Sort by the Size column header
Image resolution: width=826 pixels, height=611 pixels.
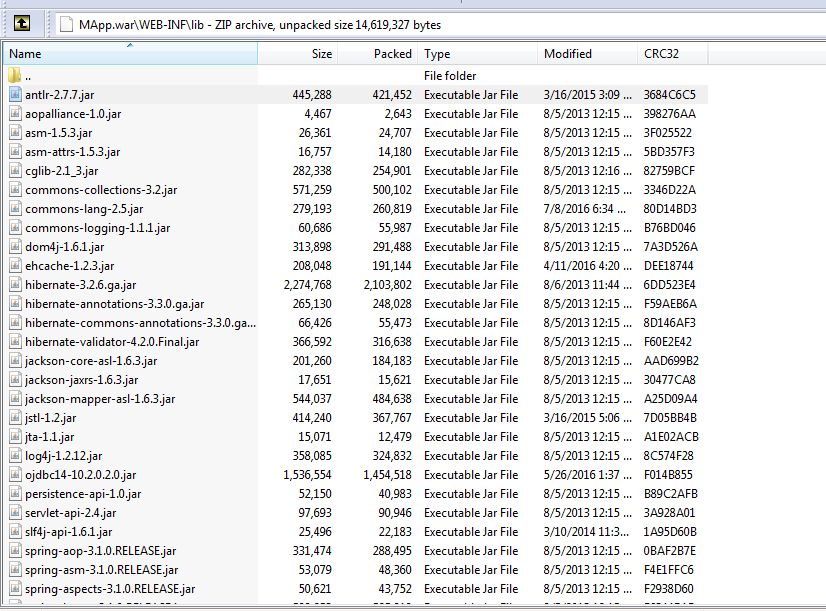pyautogui.click(x=298, y=54)
